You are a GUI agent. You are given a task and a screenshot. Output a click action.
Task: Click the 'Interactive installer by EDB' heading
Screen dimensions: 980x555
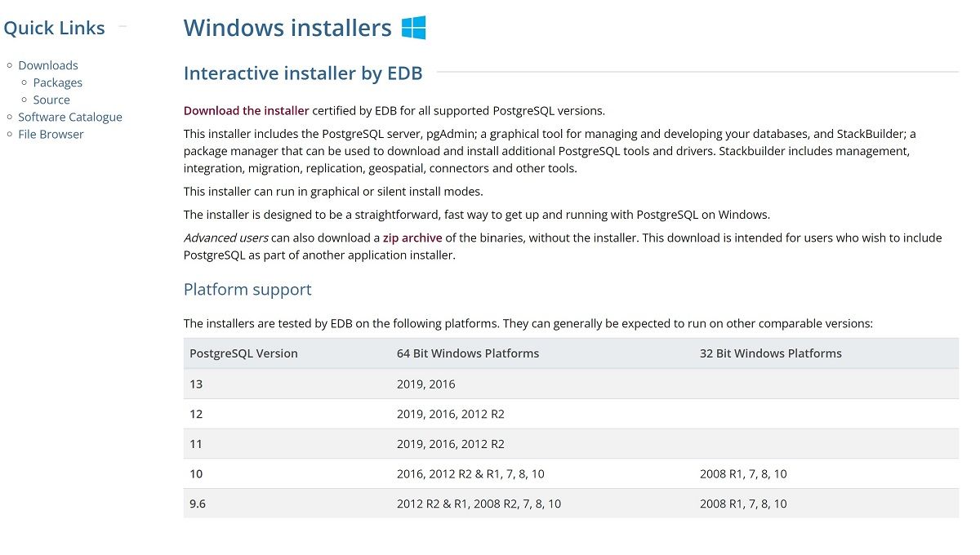(303, 73)
